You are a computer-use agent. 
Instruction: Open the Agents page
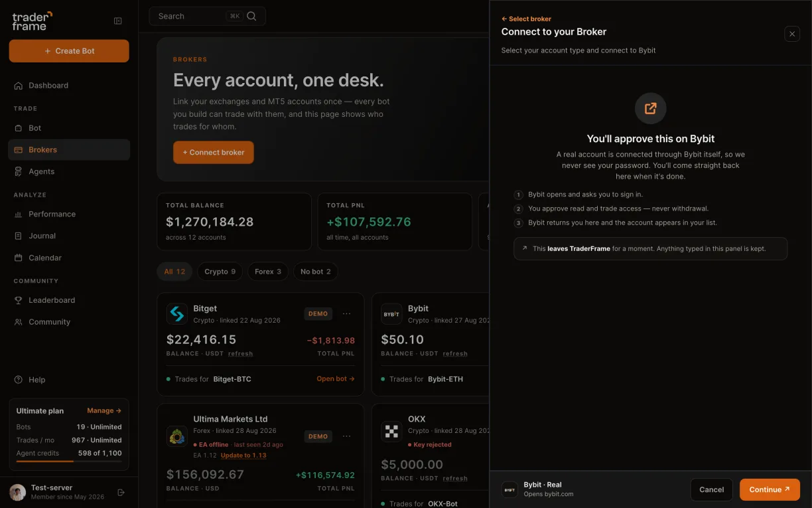(69, 172)
